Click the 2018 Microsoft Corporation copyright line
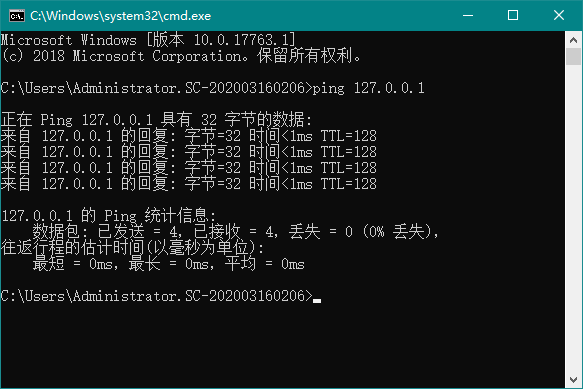Viewport: 583px width, 389px height. pyautogui.click(x=181, y=56)
